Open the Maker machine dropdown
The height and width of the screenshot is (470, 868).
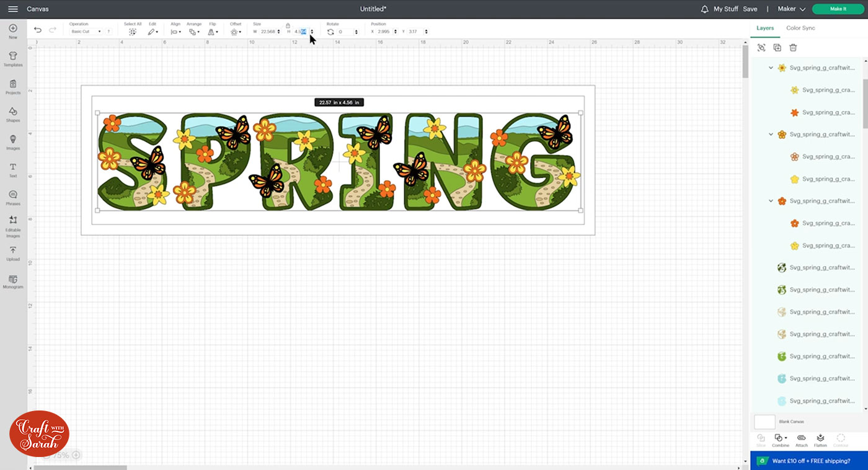point(792,9)
